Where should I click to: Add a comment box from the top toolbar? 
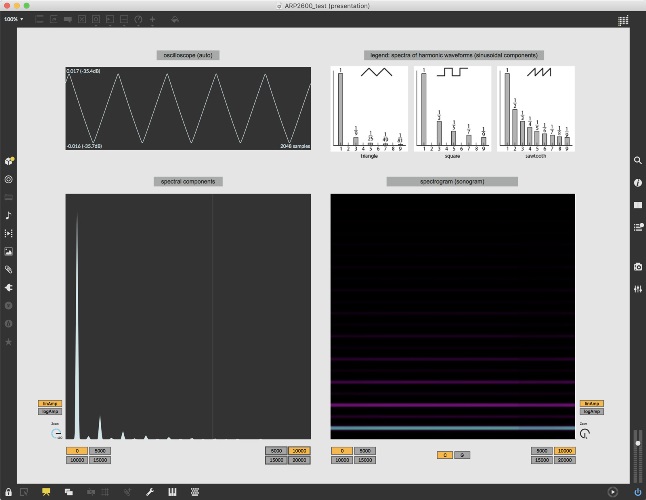[x=68, y=19]
